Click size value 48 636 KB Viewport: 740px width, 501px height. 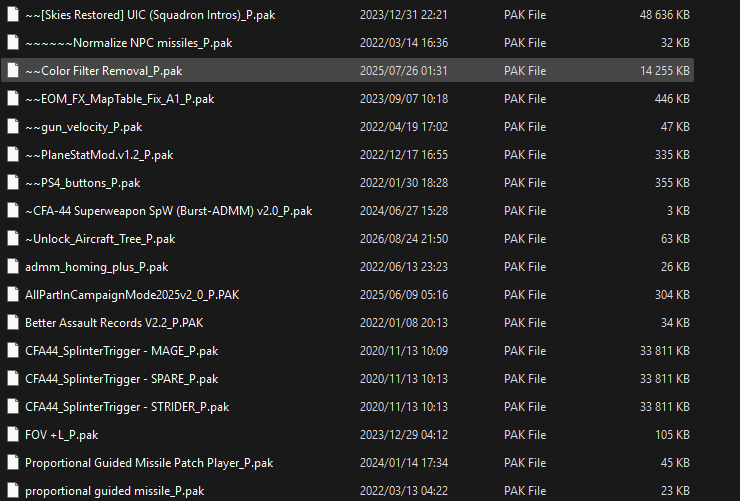(664, 15)
